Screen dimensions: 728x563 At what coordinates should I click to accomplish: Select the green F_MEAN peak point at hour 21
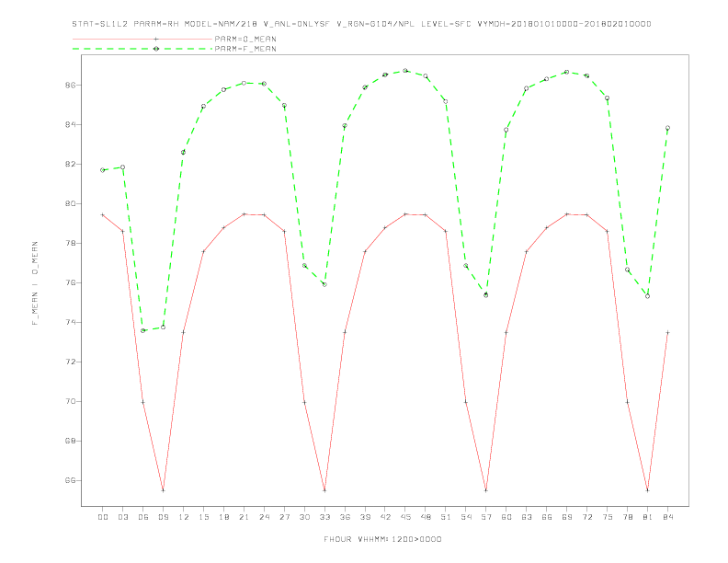pos(244,83)
